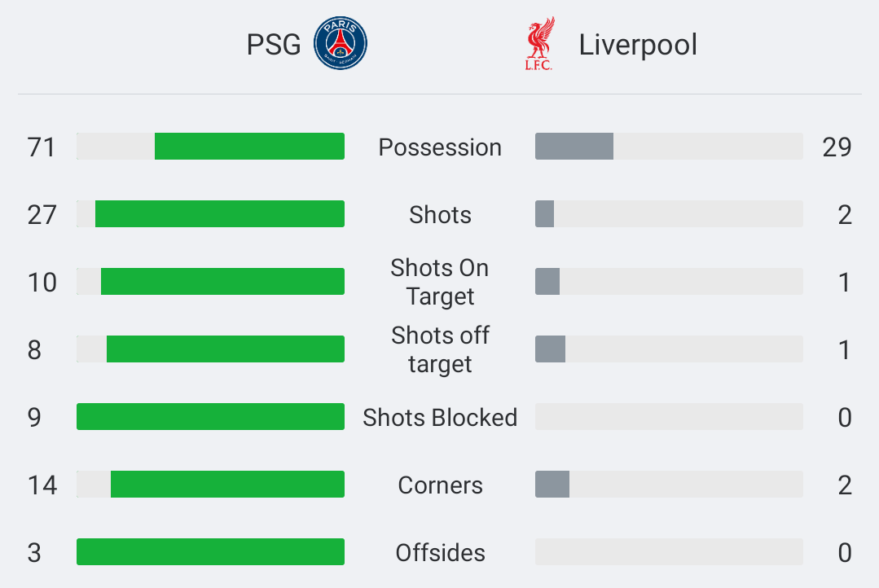Click Liverpool's gray Corners bar
Viewport: 879px width, 588px height.
(552, 485)
